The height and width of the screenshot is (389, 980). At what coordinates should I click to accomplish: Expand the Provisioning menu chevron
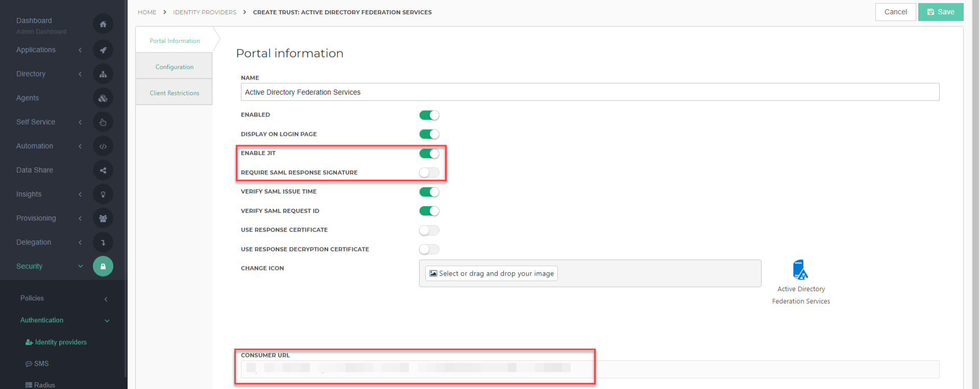point(80,218)
